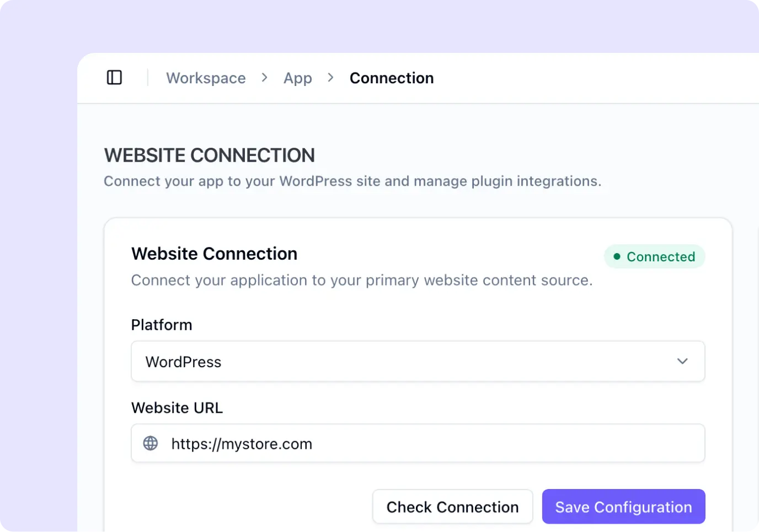
Task: Go to the App breadcrumb
Action: pos(298,78)
